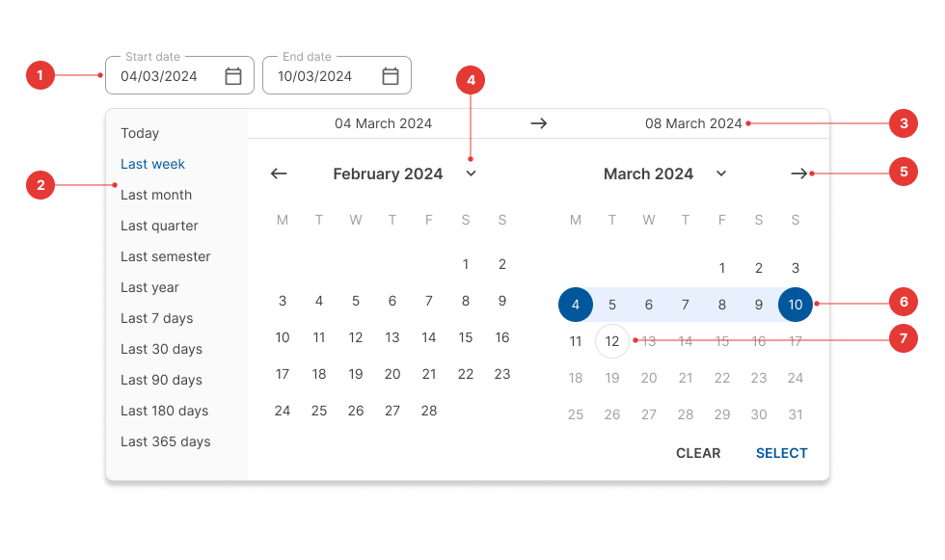Select the Last week preset
The height and width of the screenshot is (560, 945).
[152, 164]
